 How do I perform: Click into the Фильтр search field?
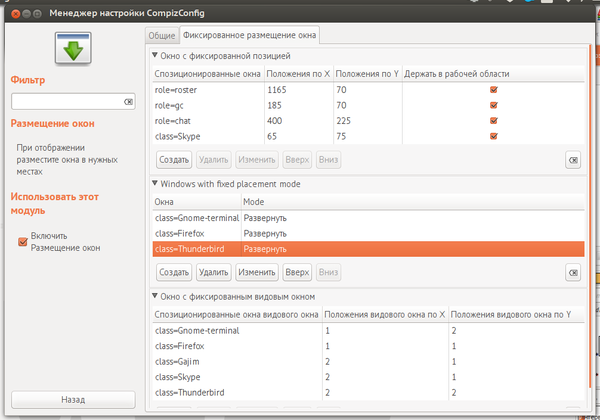point(68,102)
